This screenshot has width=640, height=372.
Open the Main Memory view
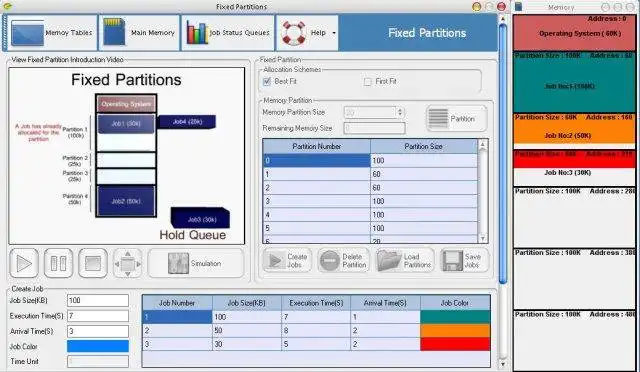point(139,33)
